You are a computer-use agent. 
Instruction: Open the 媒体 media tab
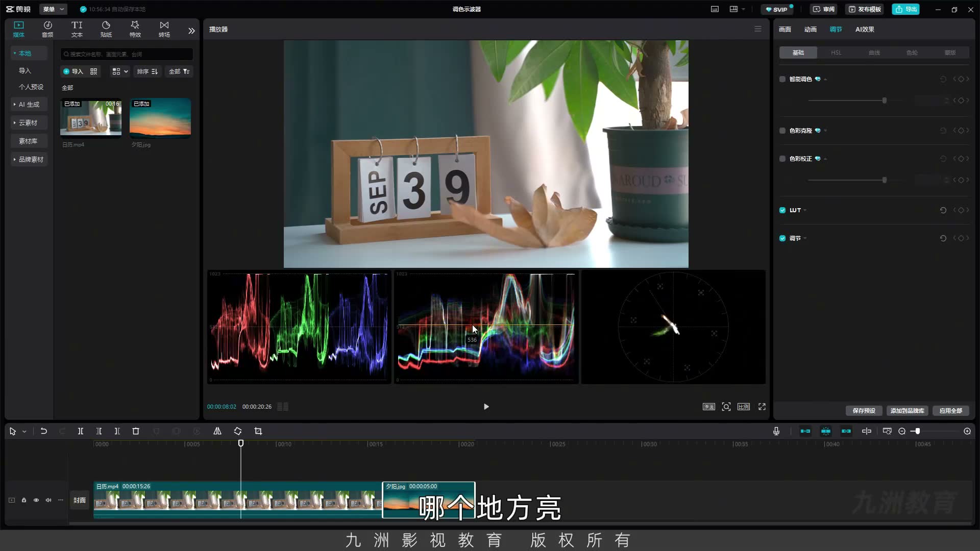point(19,29)
